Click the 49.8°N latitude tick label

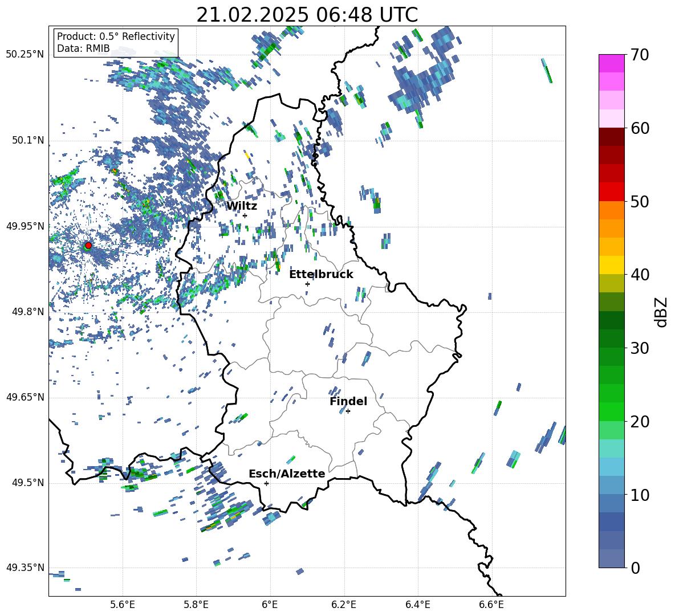pyautogui.click(x=29, y=312)
